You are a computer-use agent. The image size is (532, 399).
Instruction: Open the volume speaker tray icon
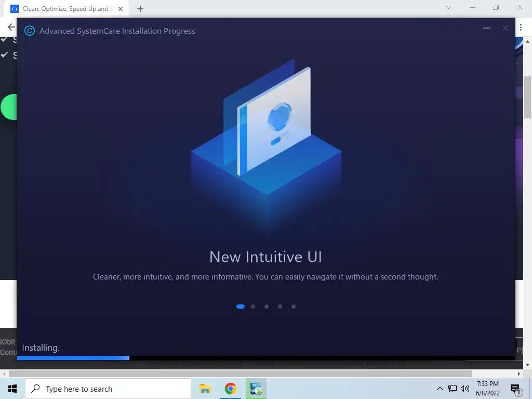click(465, 389)
